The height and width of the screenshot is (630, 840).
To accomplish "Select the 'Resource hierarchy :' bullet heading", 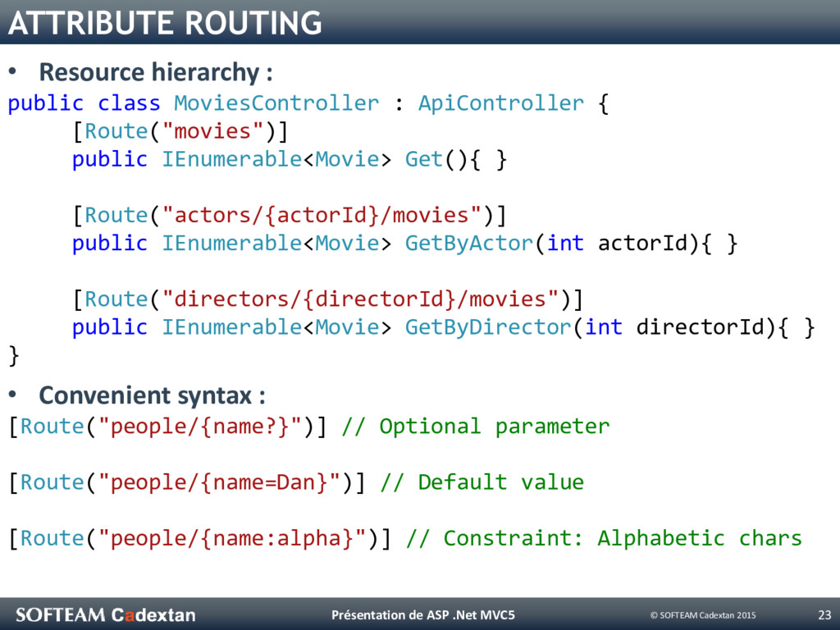I will click(x=156, y=72).
